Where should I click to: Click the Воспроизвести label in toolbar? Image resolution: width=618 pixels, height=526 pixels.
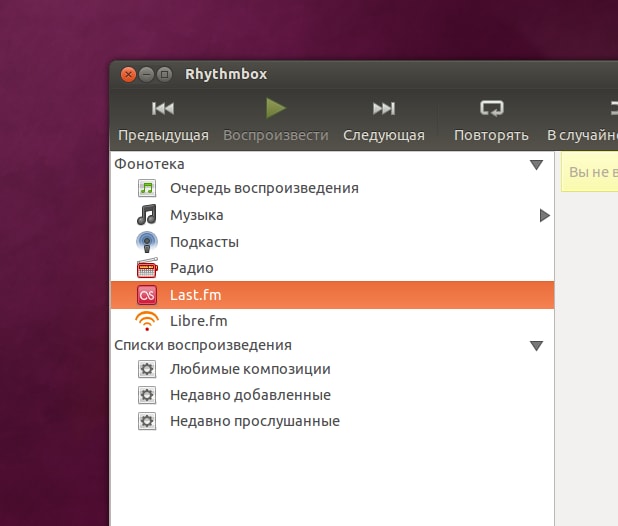275,135
